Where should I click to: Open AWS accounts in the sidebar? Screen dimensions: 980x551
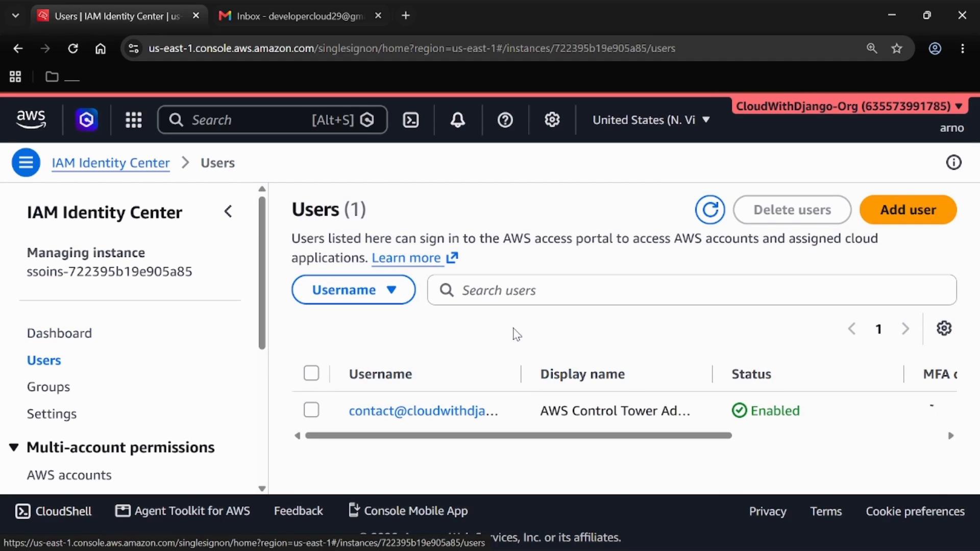click(69, 475)
